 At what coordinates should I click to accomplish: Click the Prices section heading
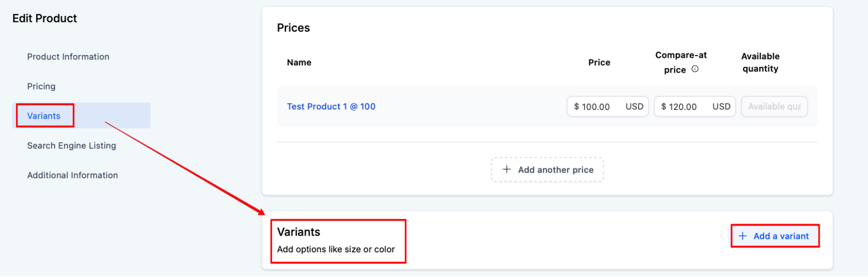[294, 28]
